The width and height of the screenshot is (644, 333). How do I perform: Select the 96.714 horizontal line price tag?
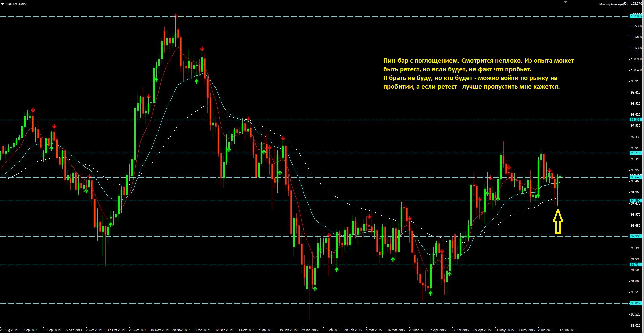click(x=636, y=153)
